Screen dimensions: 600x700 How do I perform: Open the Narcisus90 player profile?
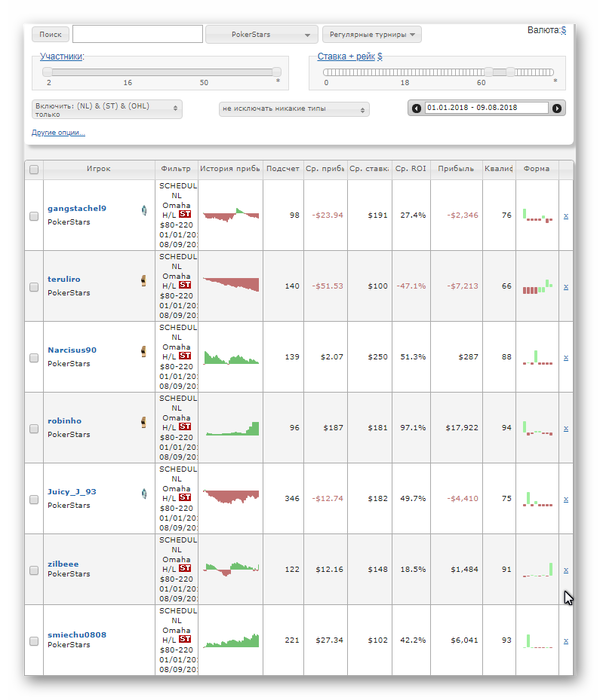pos(72,350)
